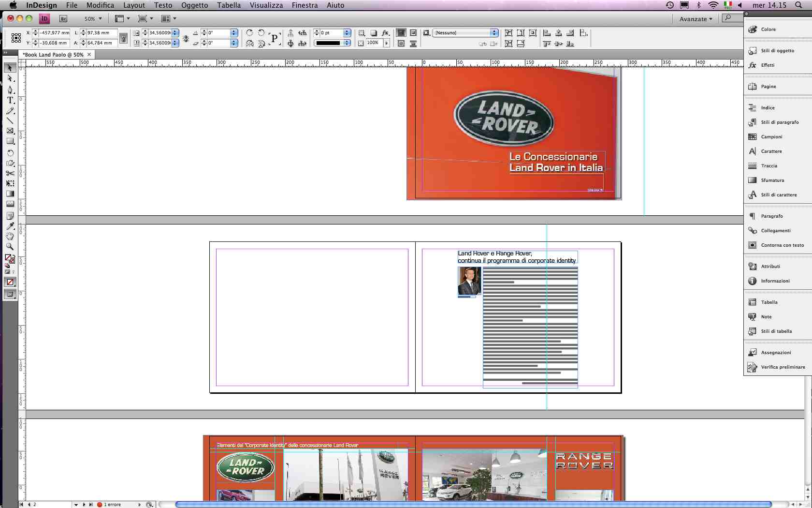
Task: Open the File menu
Action: tap(72, 5)
